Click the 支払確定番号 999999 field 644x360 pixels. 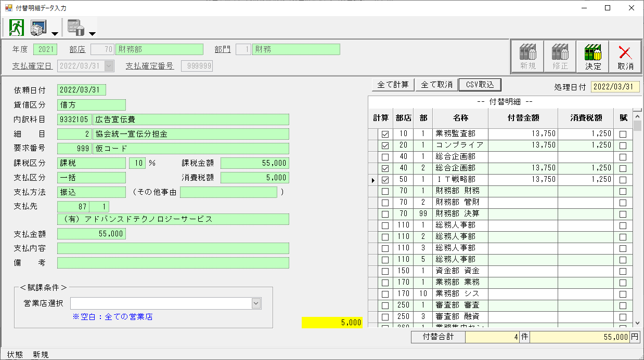197,66
